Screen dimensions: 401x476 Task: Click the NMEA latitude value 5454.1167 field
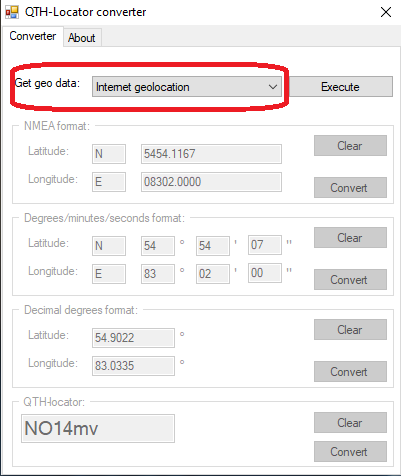tap(211, 154)
